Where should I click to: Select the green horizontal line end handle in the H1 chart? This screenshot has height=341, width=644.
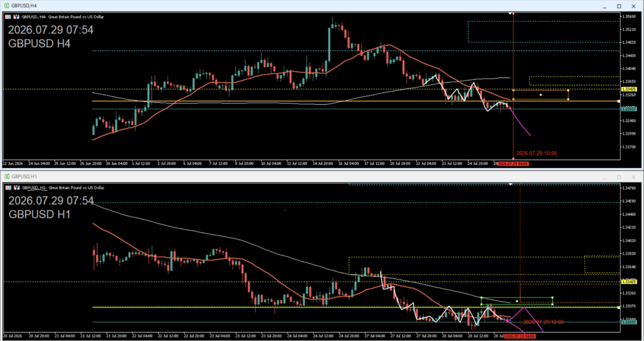[619, 307]
